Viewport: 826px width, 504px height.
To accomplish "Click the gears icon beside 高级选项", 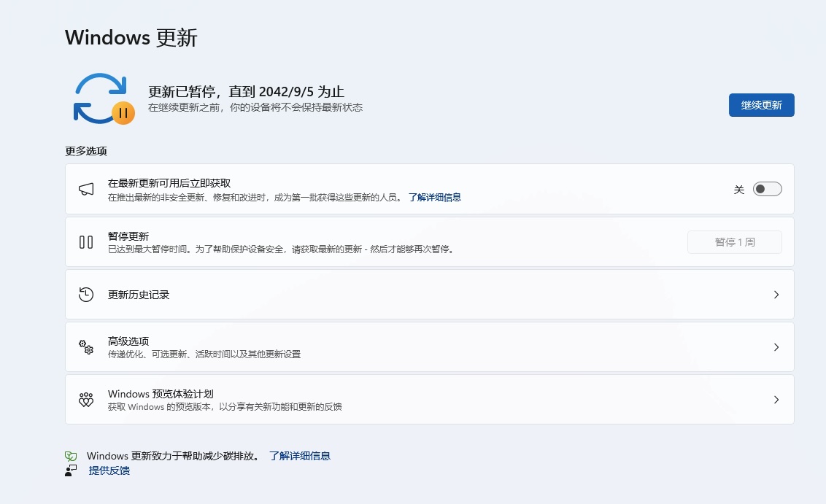I will point(86,347).
